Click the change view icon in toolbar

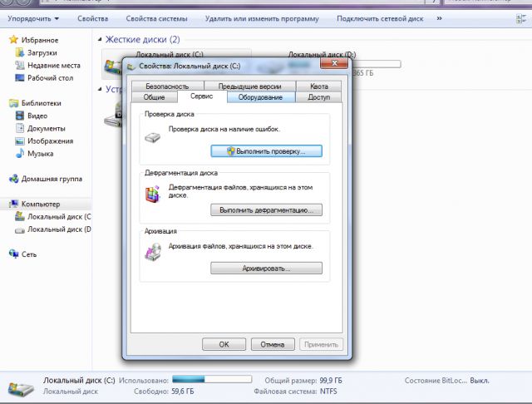tap(521, 18)
